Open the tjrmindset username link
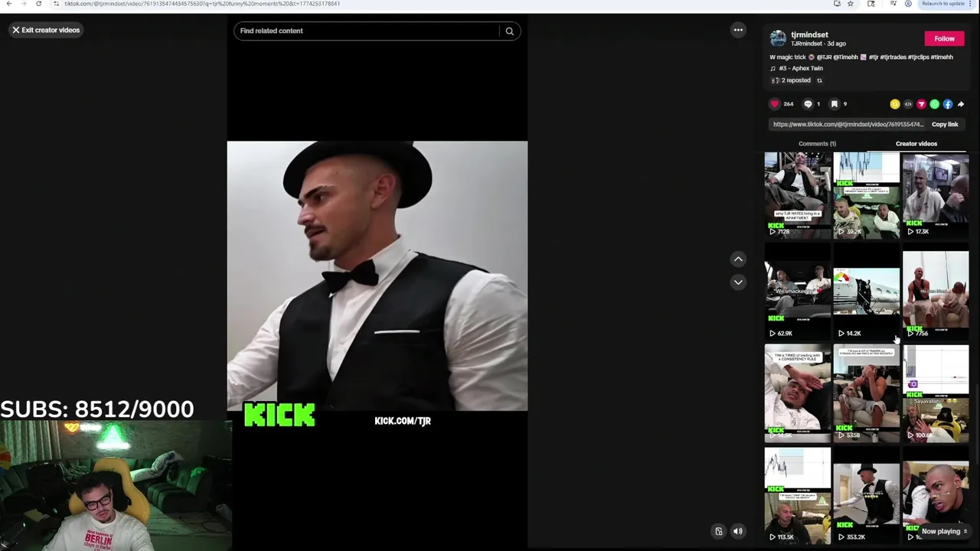Viewport: 980px width, 551px height. point(809,34)
